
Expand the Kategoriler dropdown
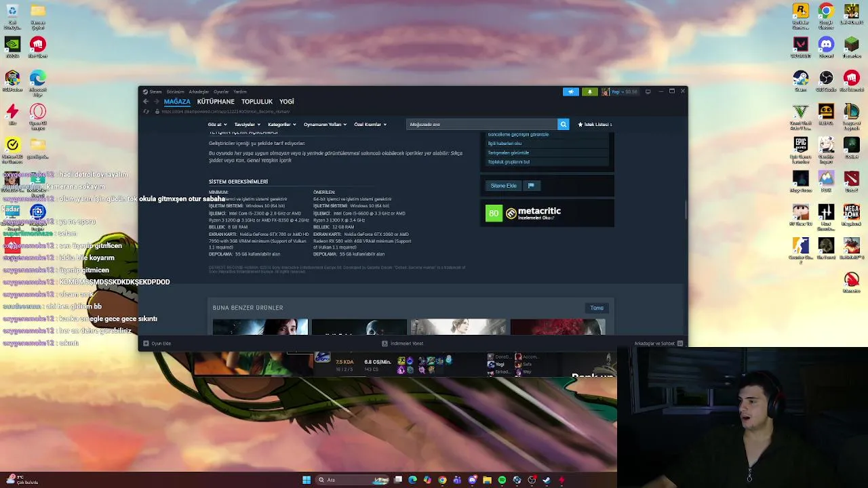pos(281,125)
